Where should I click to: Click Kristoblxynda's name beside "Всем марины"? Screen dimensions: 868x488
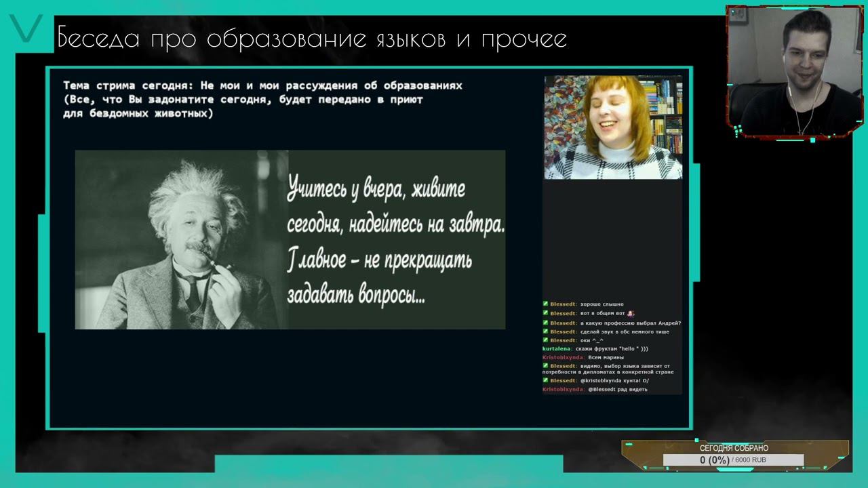(x=562, y=357)
